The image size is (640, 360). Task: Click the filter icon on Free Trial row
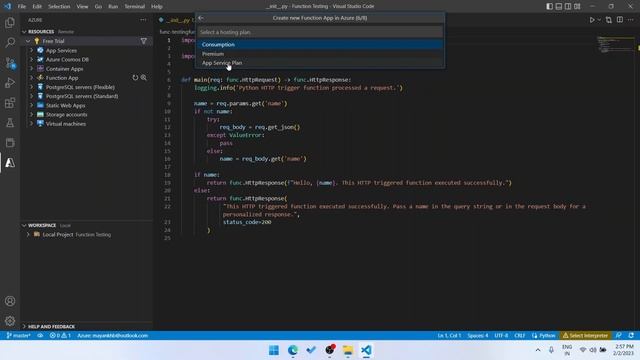144,41
